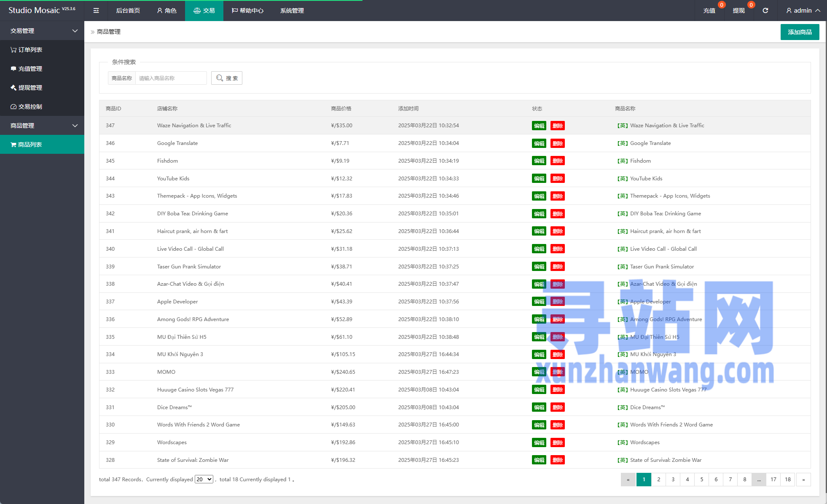Delete product 328 State of Survival
Image resolution: width=827 pixels, height=504 pixels.
pyautogui.click(x=558, y=460)
